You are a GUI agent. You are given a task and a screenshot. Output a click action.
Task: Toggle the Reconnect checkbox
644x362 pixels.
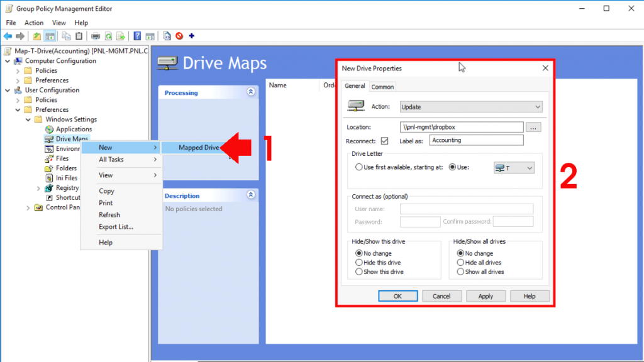384,141
